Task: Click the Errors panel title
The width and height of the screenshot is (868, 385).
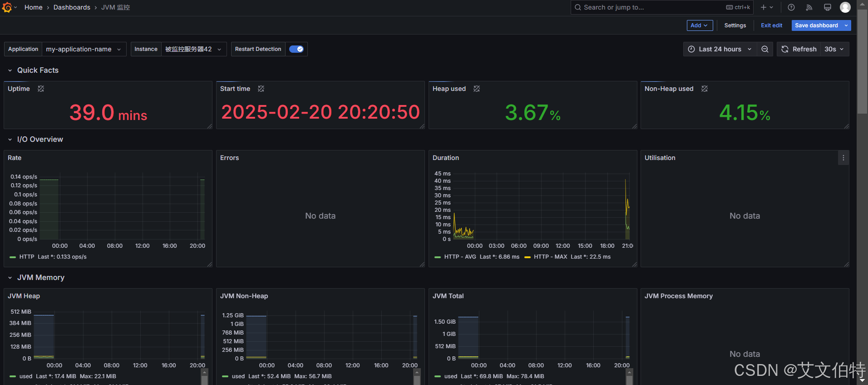Action: pyautogui.click(x=230, y=158)
